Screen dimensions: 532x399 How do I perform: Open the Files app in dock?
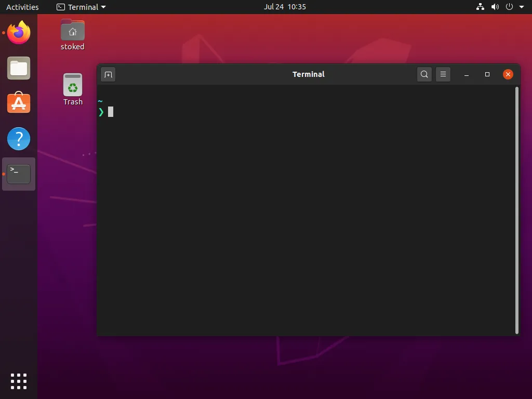coord(19,68)
